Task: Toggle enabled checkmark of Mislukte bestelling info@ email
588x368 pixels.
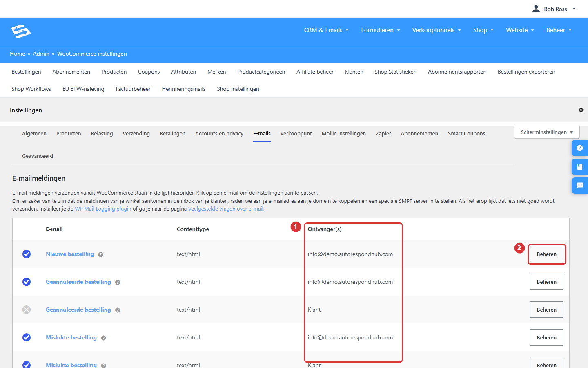Action: pyautogui.click(x=27, y=337)
